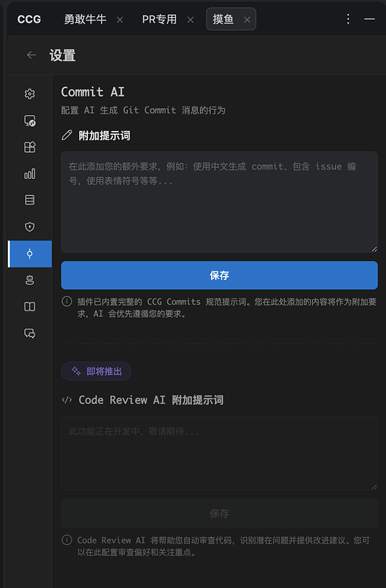Click the 附加提示词 label under Commit AI
The image size is (386, 588).
pos(104,136)
